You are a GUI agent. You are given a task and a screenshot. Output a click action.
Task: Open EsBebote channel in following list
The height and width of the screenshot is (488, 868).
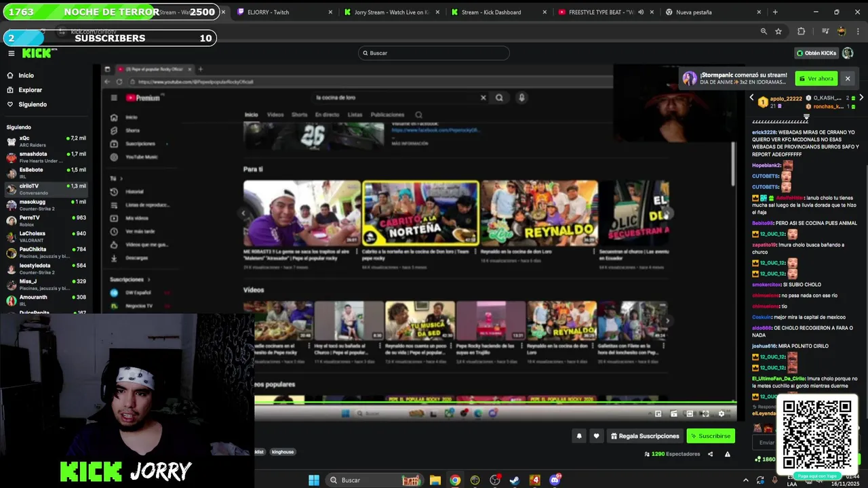click(x=46, y=173)
